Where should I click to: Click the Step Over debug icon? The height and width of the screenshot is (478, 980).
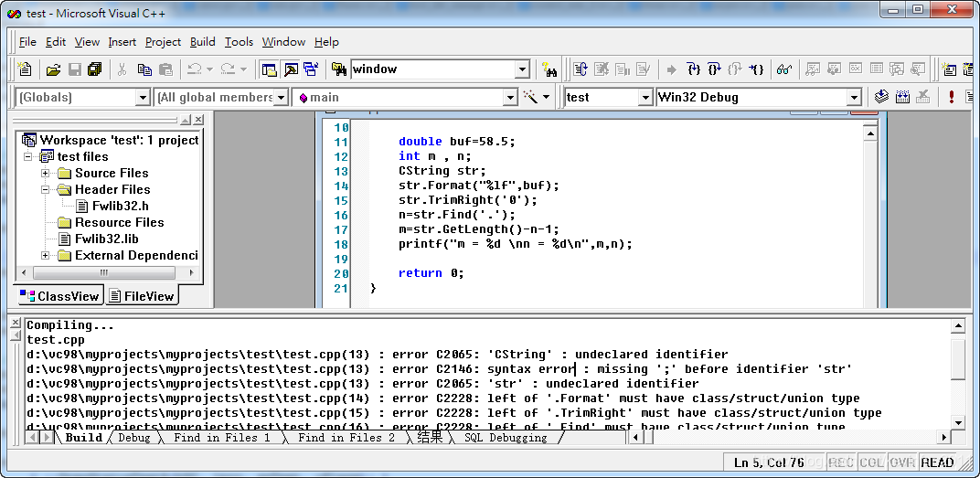click(x=715, y=69)
